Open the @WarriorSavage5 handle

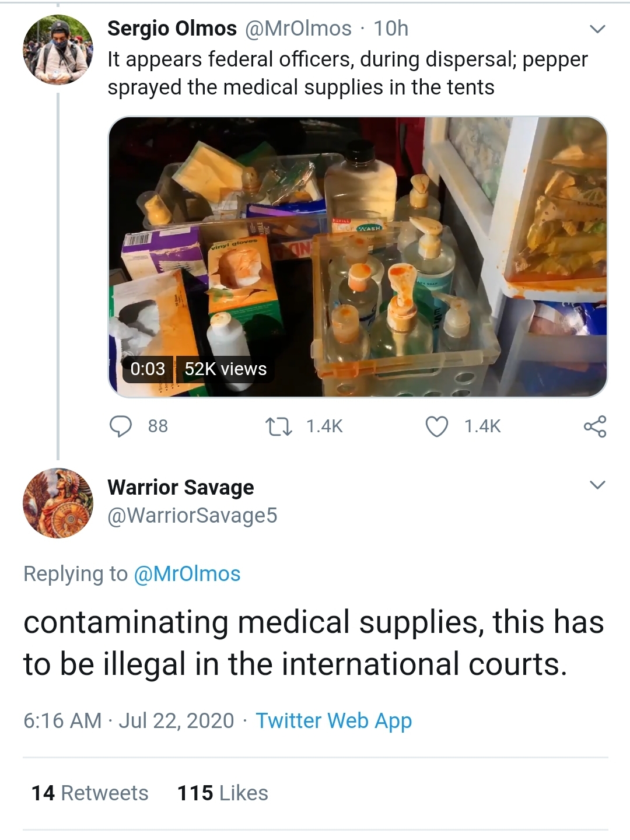point(192,516)
